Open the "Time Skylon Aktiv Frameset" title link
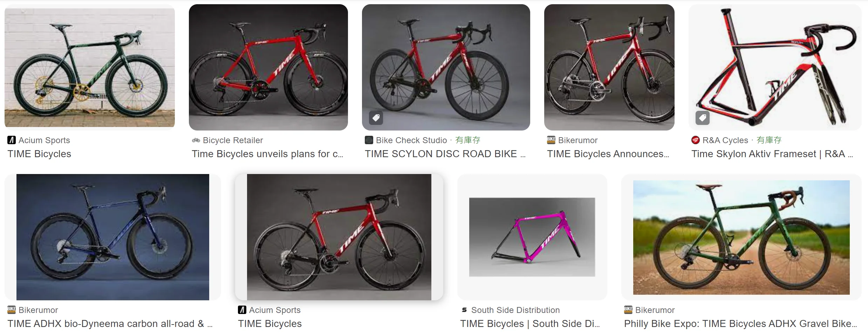The width and height of the screenshot is (868, 334). 772,154
